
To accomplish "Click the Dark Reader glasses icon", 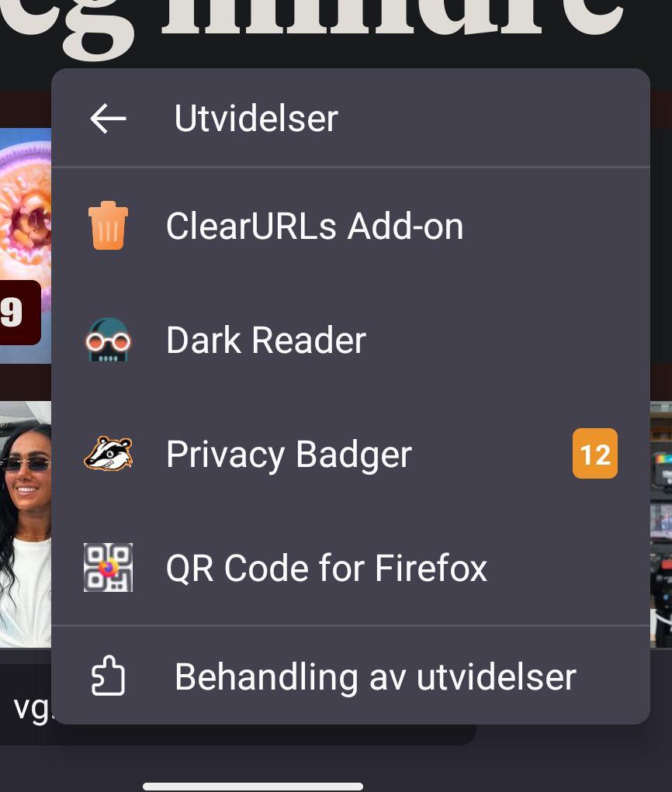I will 108,340.
